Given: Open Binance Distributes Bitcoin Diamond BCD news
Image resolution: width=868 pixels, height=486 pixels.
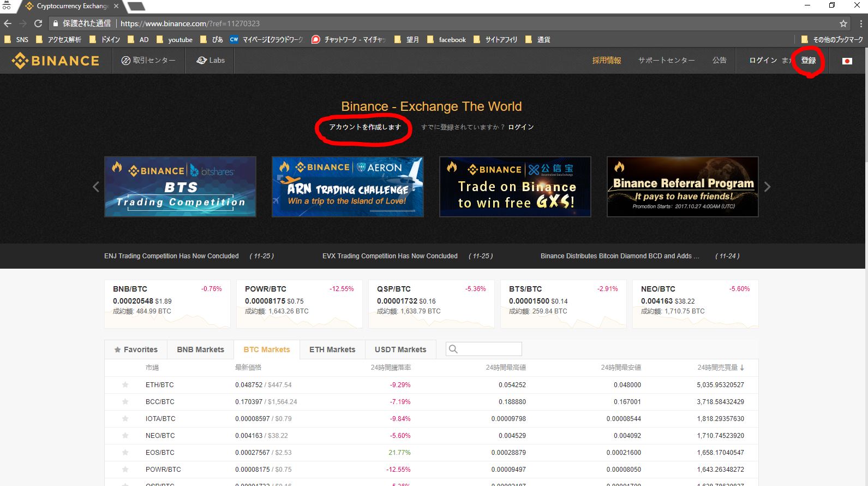Looking at the screenshot, I should [620, 256].
